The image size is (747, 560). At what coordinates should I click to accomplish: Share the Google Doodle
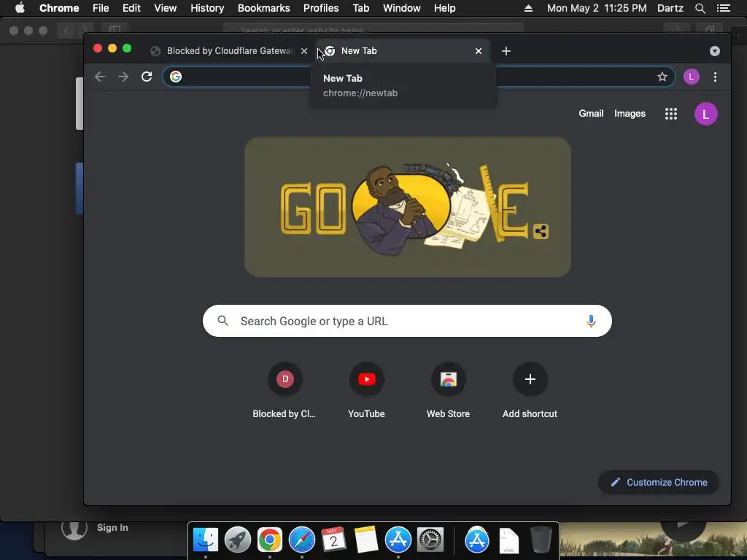coord(541,231)
